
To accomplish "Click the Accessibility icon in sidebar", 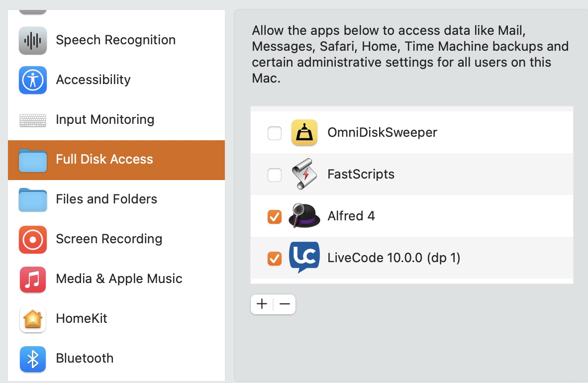I will tap(33, 80).
